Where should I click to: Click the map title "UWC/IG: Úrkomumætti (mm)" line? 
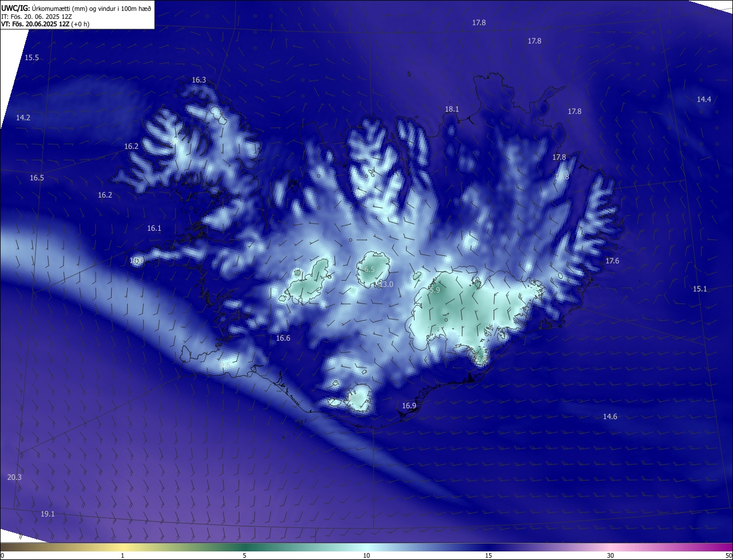[76, 8]
